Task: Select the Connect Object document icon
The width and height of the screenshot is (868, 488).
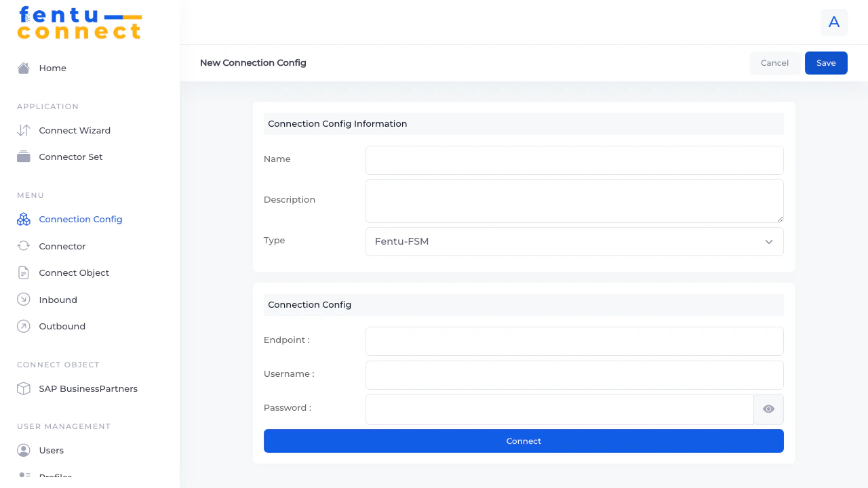Action: tap(23, 272)
